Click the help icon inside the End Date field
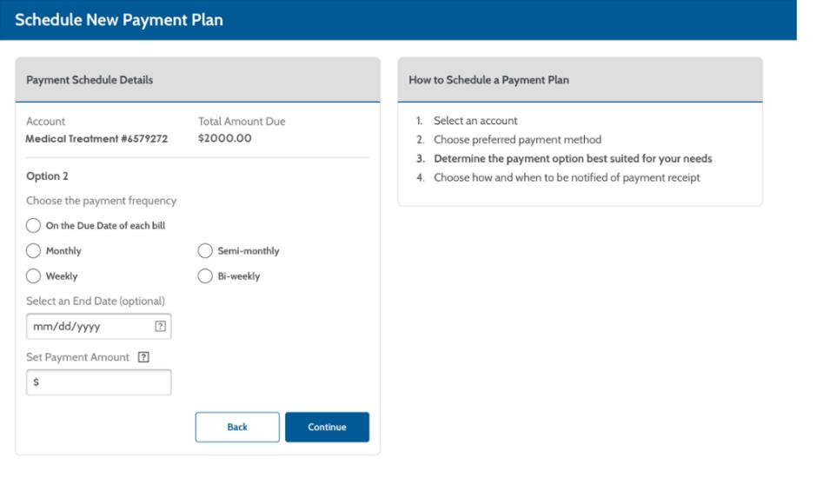The height and width of the screenshot is (504, 823). pyautogui.click(x=160, y=327)
